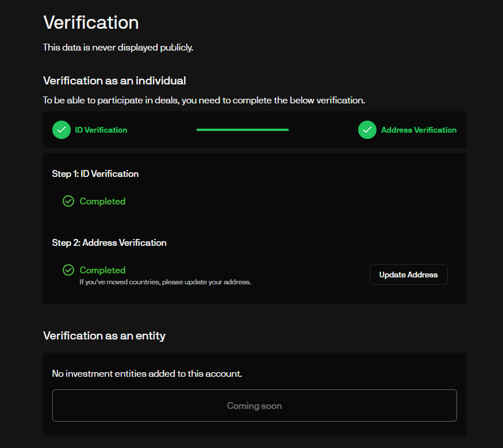Screen dimensions: 503x448
Task: Click the Step 2: Address Verification heading
Action: pos(109,242)
